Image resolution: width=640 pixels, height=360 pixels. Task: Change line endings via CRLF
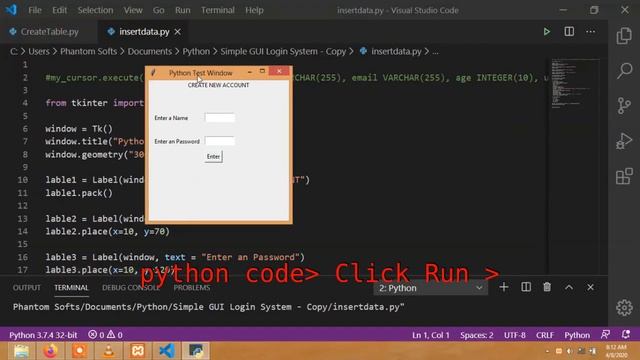click(544, 335)
